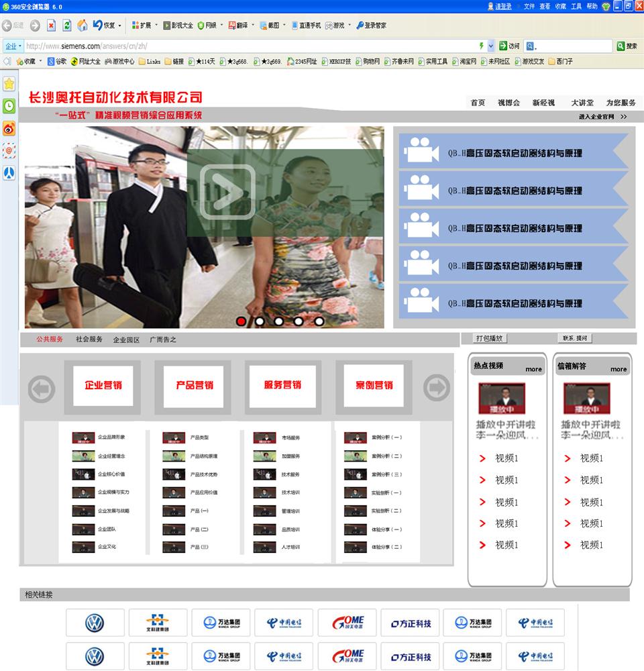Go to 首页 navigation item
This screenshot has width=644, height=671.
pyautogui.click(x=478, y=103)
